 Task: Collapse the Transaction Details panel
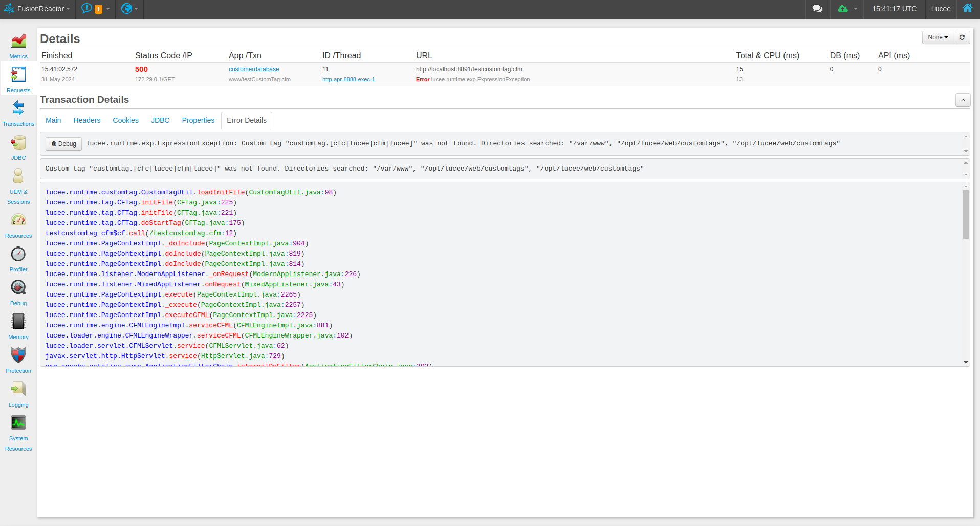coord(963,100)
